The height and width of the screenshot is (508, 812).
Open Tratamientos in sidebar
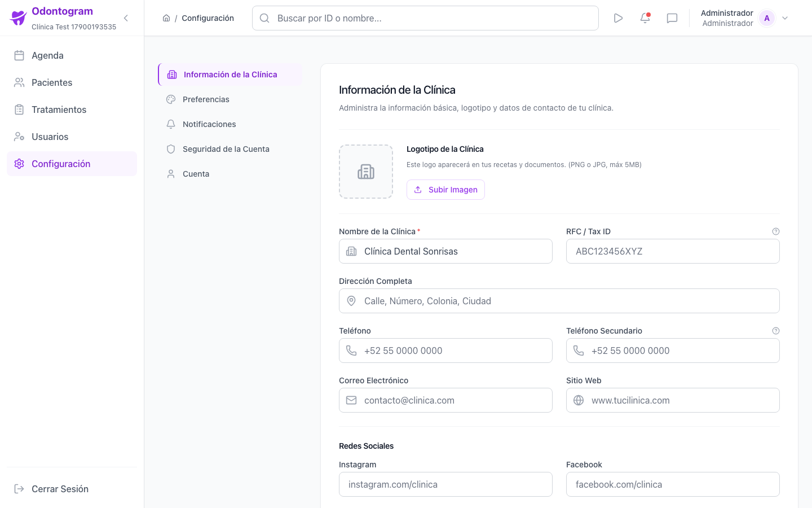point(72,110)
